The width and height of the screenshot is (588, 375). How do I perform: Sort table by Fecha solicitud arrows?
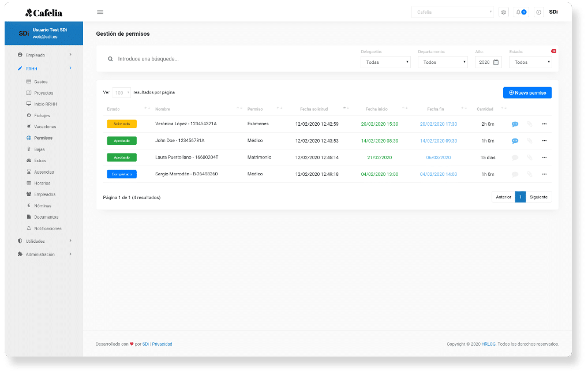tap(346, 108)
